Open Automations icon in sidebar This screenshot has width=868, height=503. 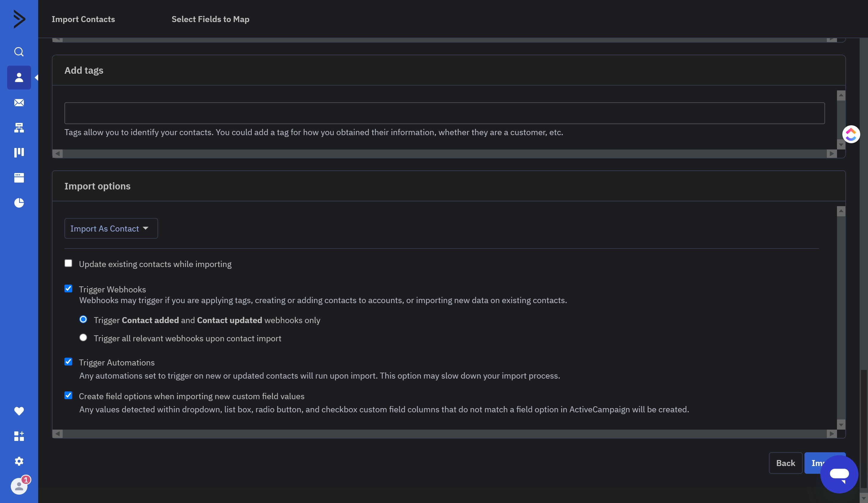(19, 128)
